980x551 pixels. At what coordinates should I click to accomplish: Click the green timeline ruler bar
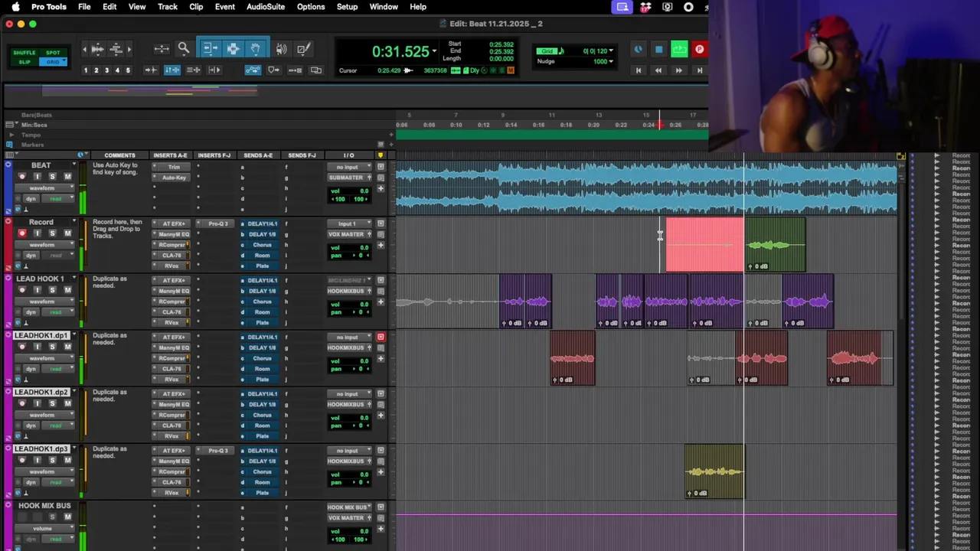pos(551,135)
